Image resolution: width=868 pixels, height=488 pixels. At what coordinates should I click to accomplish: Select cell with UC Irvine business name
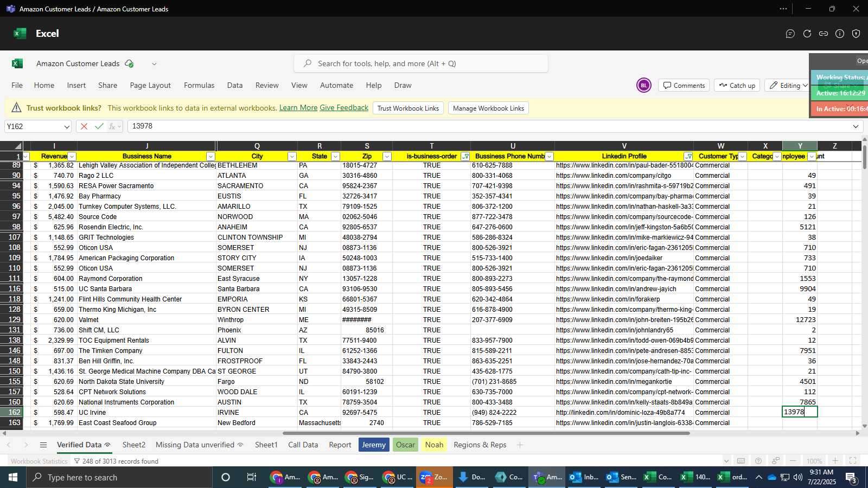[x=146, y=413]
